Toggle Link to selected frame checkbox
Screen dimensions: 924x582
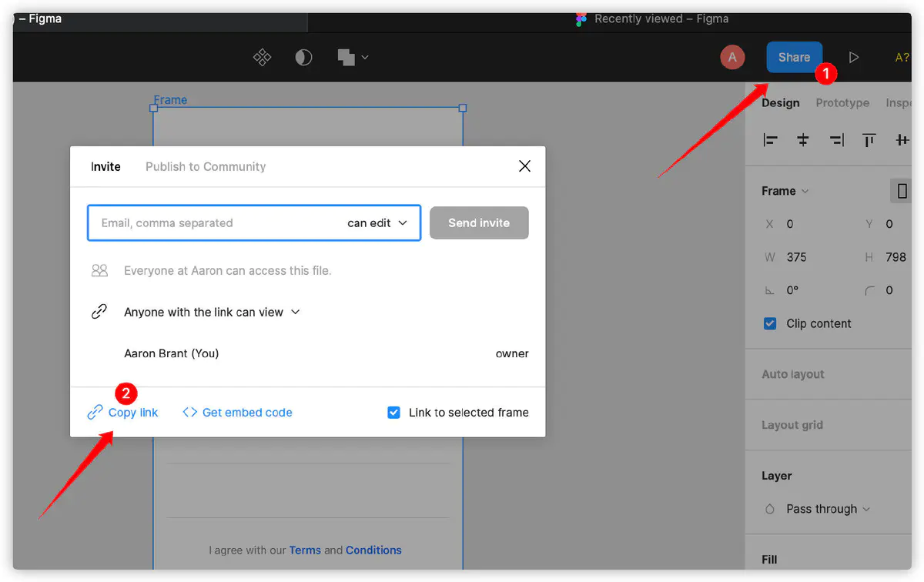pyautogui.click(x=393, y=413)
